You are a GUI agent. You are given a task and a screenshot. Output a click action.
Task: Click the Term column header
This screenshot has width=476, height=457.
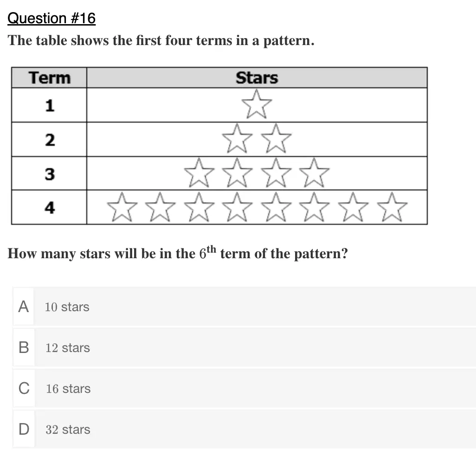[49, 78]
